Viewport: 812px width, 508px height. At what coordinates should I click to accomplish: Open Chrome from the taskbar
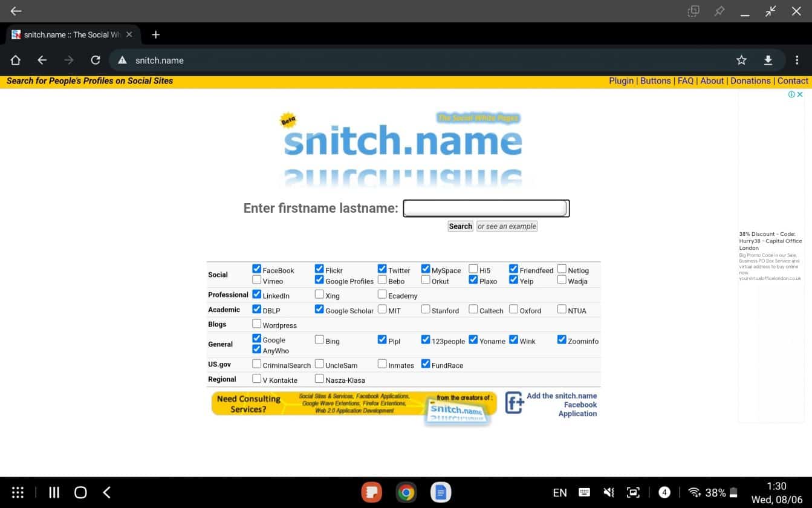coord(406,492)
